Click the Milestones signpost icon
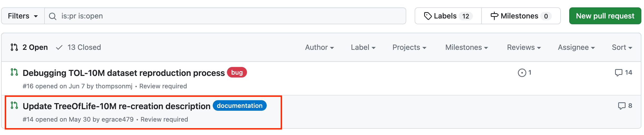The height and width of the screenshot is (135, 644). (494, 16)
